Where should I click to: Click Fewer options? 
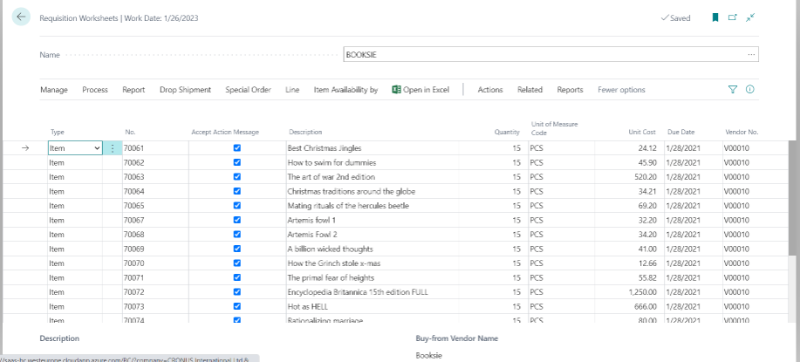point(621,90)
